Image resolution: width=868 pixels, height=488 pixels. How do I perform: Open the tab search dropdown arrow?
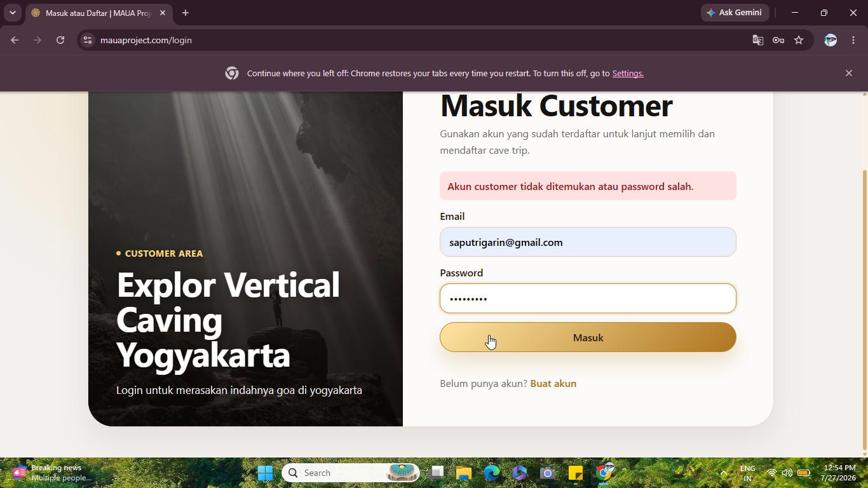point(12,13)
